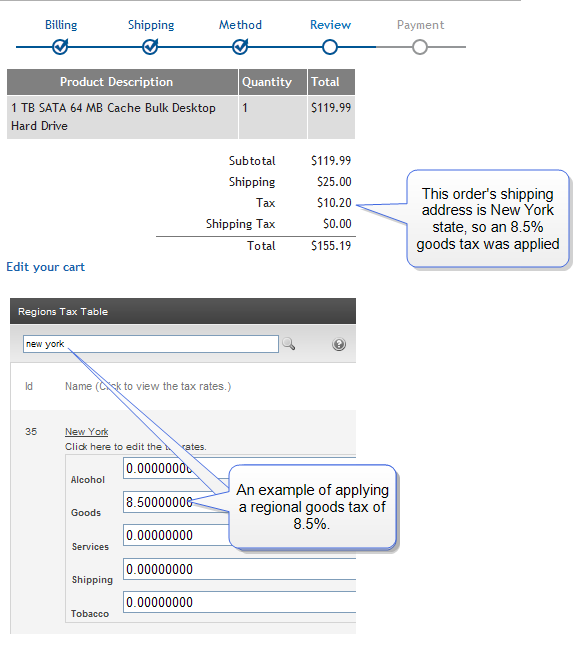
Task: Click the Services tax rate field
Action: click(x=239, y=535)
